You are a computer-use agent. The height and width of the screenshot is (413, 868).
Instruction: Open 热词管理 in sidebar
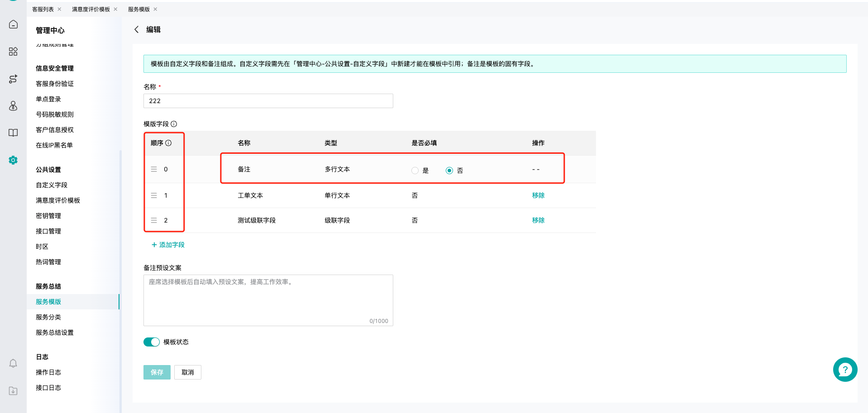point(48,262)
